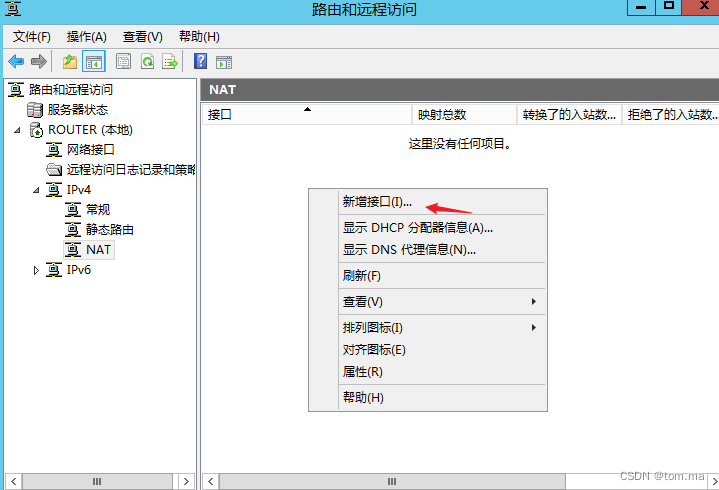719x490 pixels.
Task: Click the 服务器状态 server icon
Action: (35, 110)
